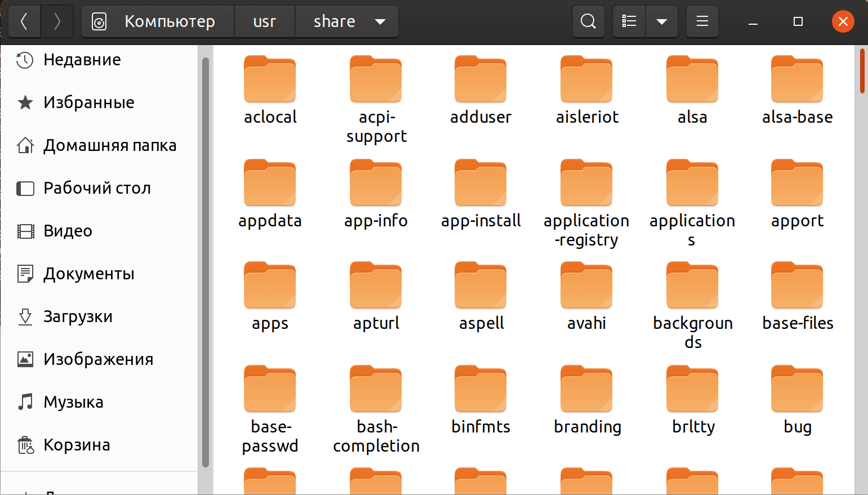Select the branding folder icon
Image resolution: width=868 pixels, height=495 pixels.
pos(586,389)
